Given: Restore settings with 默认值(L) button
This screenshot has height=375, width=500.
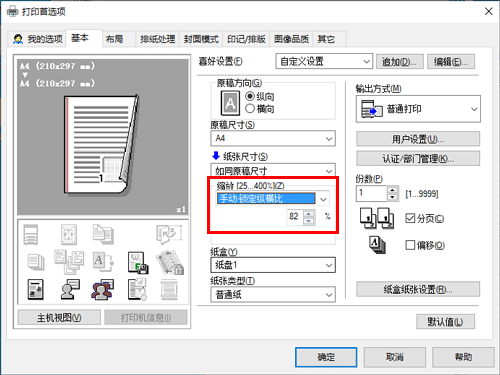Looking at the screenshot, I should 445,322.
